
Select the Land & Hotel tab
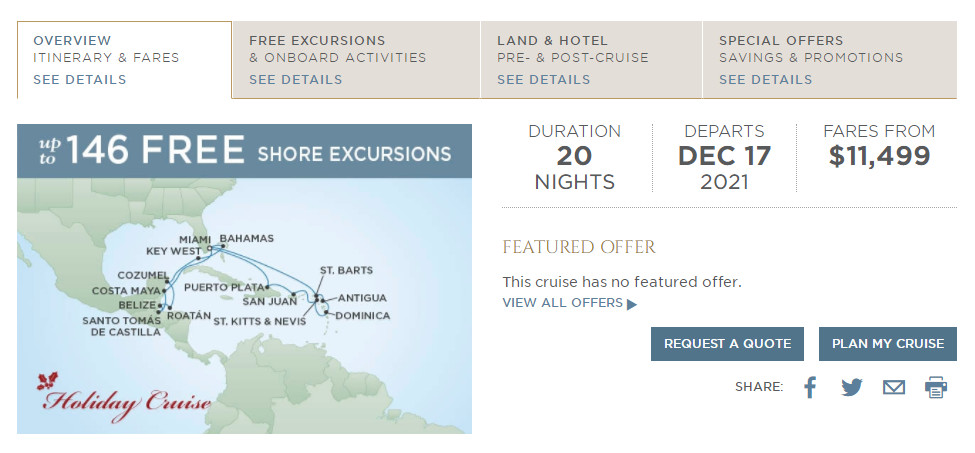(x=573, y=49)
